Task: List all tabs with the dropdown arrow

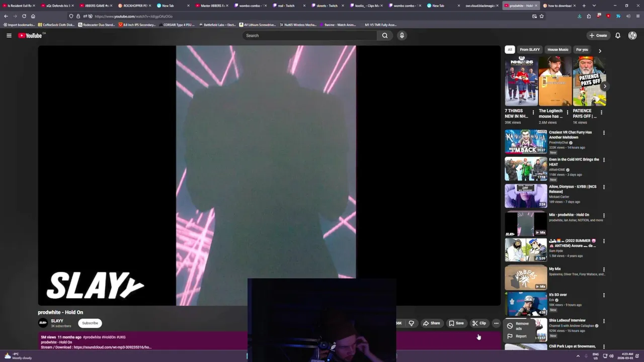Action: [594, 6]
